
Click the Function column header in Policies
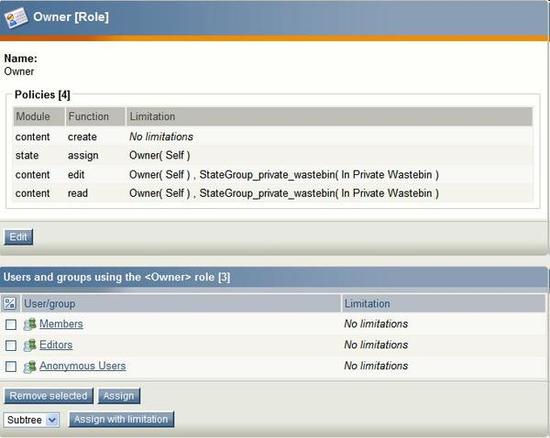pos(95,116)
